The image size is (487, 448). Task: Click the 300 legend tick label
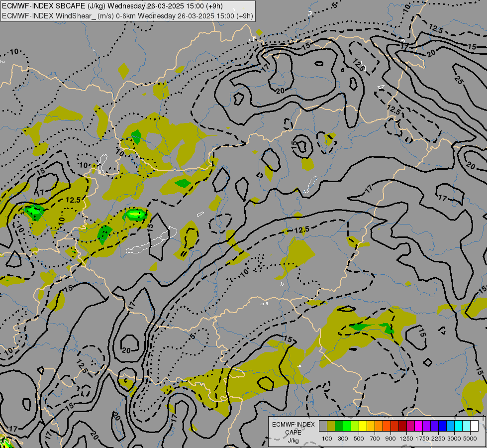[343, 439]
